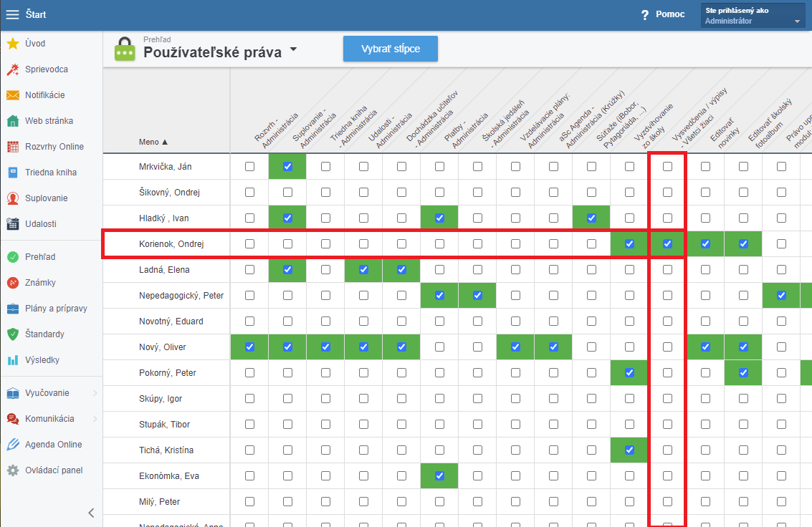This screenshot has width=812, height=527.
Task: Open the logged-in user Administrátor dropdown
Action: tap(753, 16)
